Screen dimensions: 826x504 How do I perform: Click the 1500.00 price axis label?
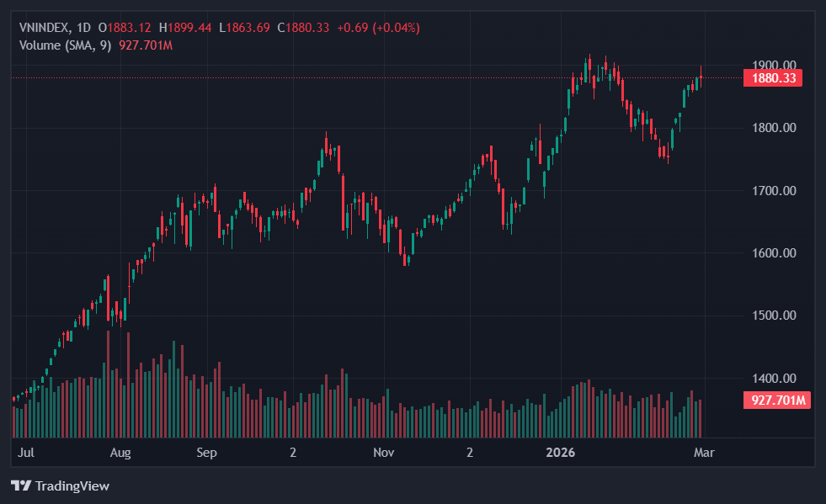tap(773, 316)
